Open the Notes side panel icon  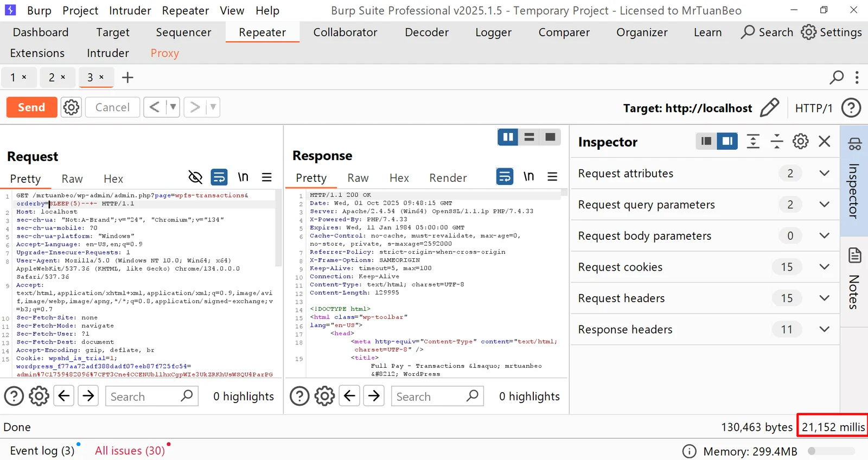(x=855, y=255)
